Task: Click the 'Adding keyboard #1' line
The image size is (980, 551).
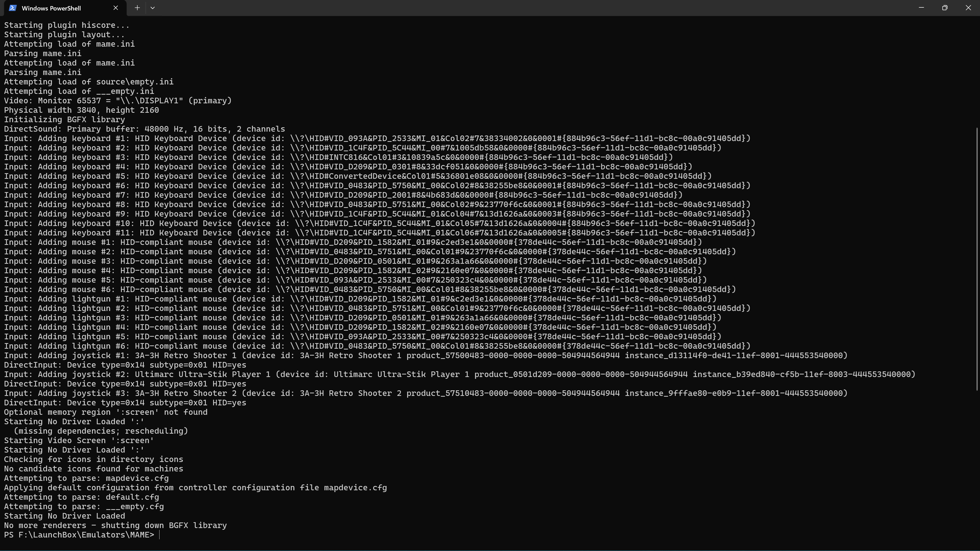Action: tap(377, 139)
